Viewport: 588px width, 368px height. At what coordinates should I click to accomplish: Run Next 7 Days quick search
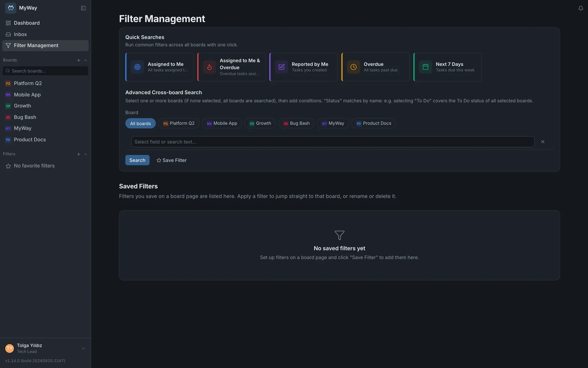coord(447,67)
